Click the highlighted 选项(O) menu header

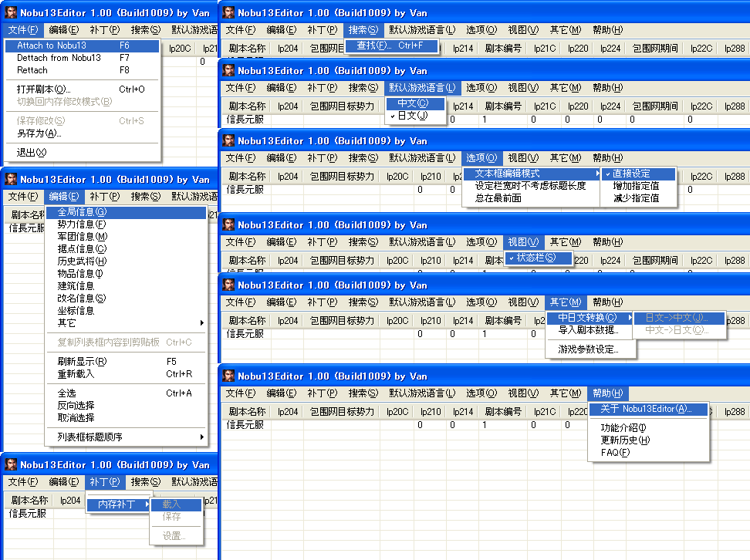click(x=481, y=158)
